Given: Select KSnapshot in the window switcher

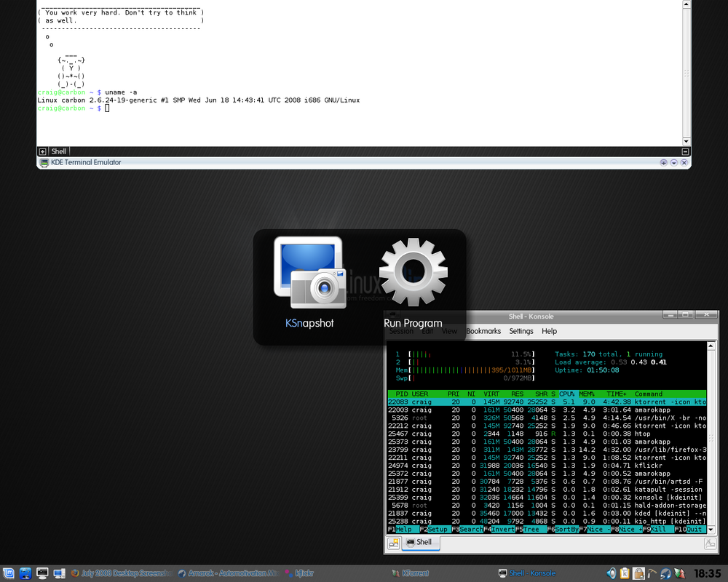Looking at the screenshot, I should [x=309, y=283].
